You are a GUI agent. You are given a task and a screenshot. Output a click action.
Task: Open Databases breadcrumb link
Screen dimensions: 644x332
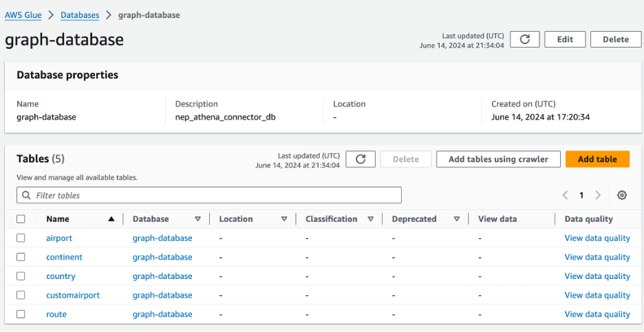tap(80, 15)
